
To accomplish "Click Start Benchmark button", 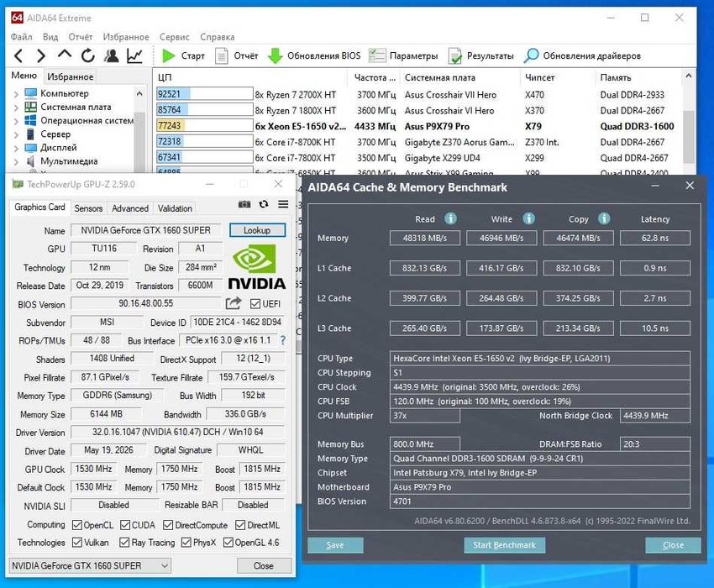I will pyautogui.click(x=504, y=544).
